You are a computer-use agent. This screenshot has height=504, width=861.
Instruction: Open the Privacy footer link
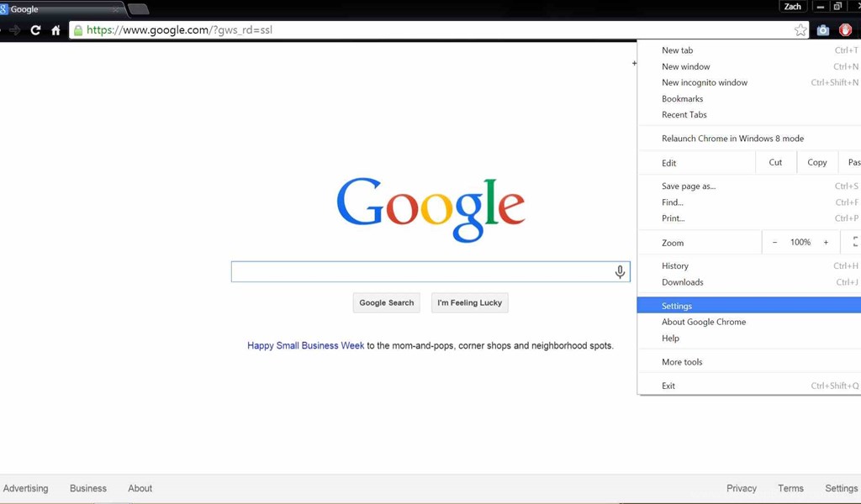(742, 488)
